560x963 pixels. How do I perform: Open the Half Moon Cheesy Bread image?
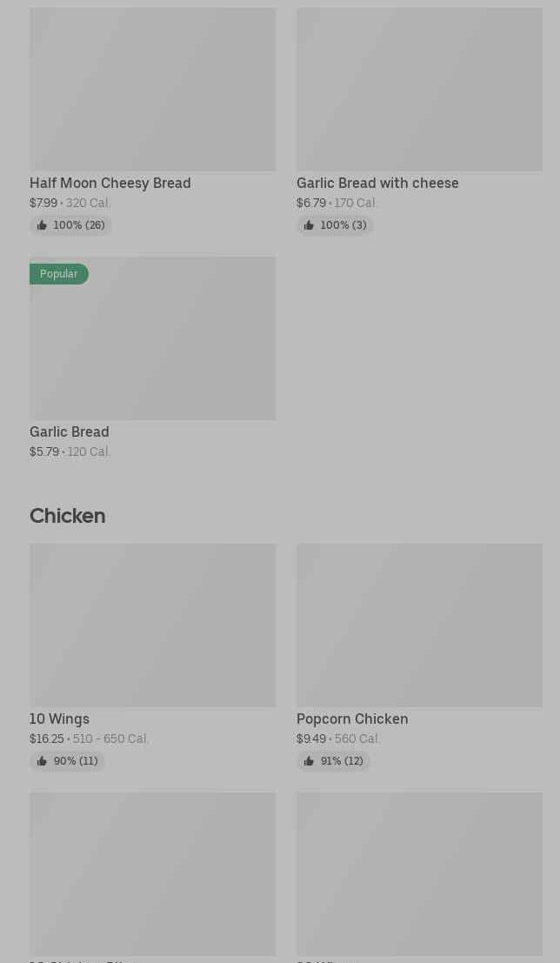152,89
